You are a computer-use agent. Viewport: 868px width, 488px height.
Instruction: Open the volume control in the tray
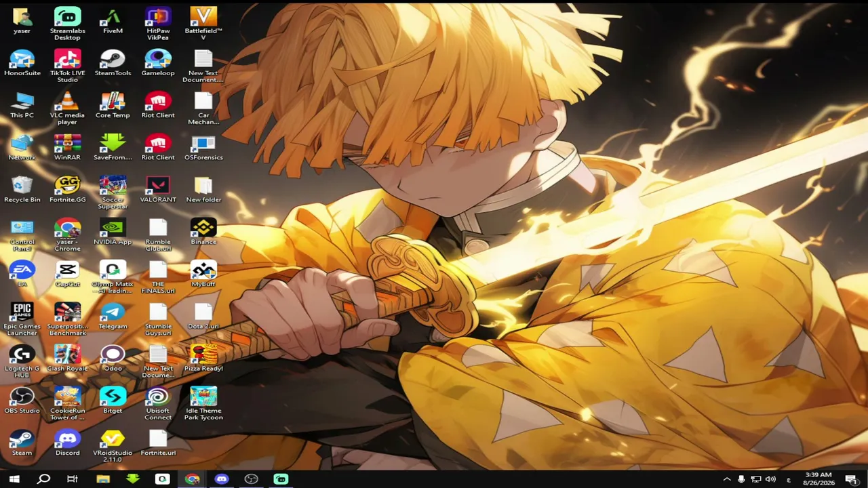tap(770, 479)
